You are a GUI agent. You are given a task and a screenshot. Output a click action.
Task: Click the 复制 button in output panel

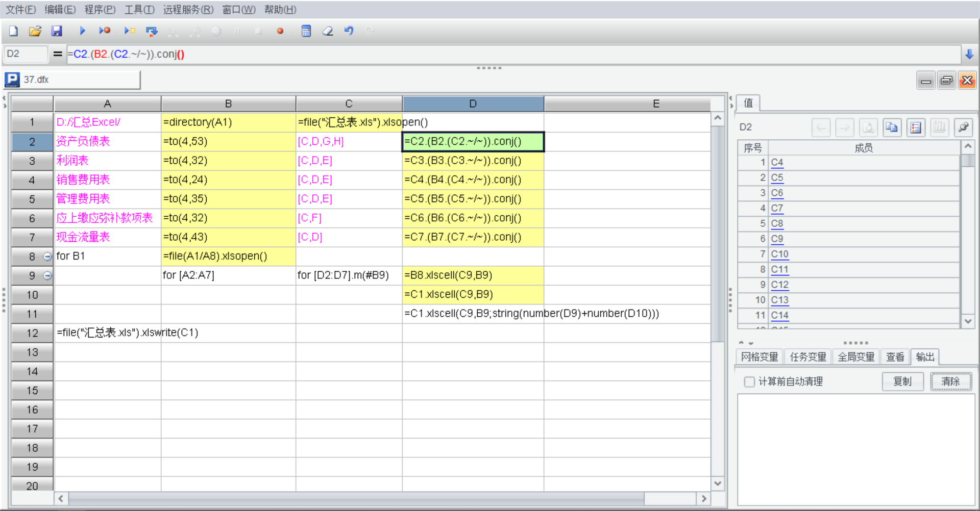[x=902, y=381]
